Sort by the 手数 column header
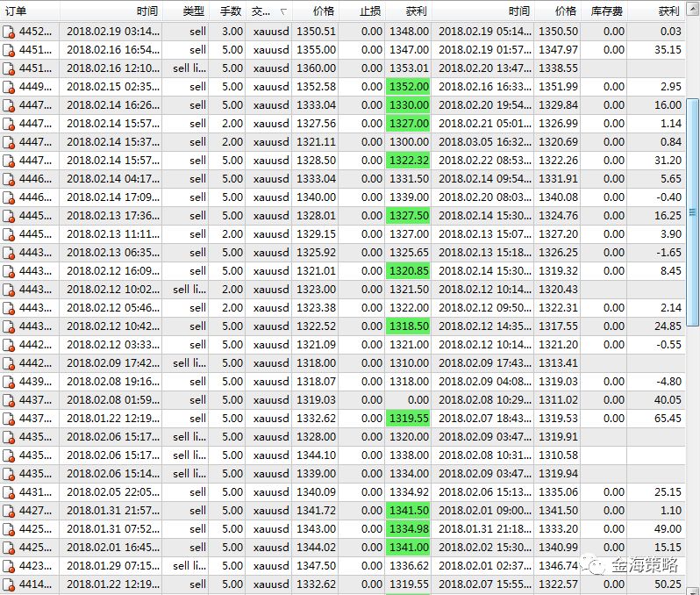Viewport: 700px width, 595px height. (230, 11)
